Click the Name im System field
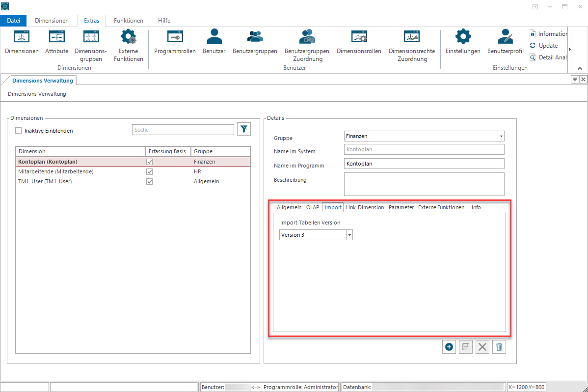 [424, 149]
